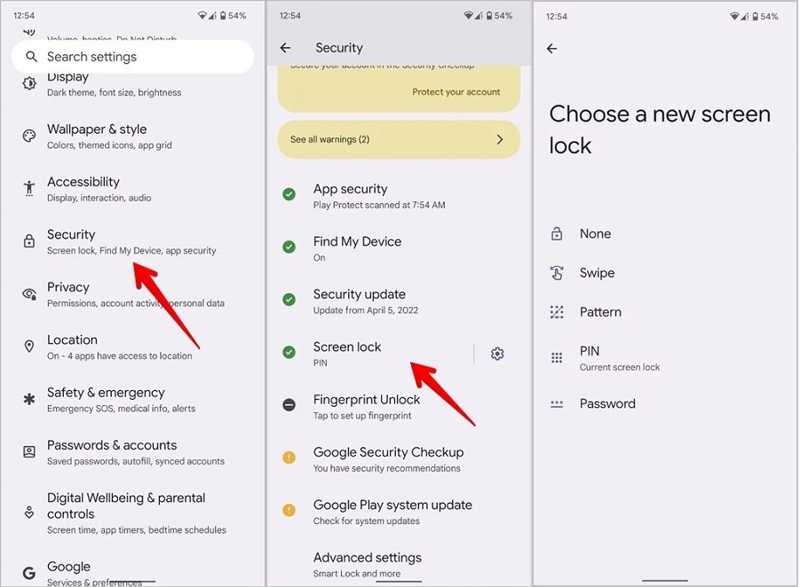Tap the Digital Wellbeing heart icon
Viewport: 800px width, 587px height.
30,512
